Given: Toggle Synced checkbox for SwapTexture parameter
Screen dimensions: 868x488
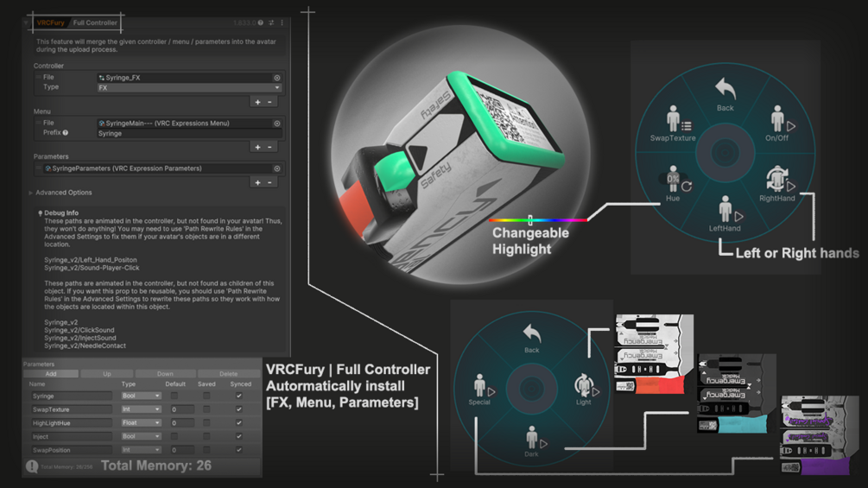Looking at the screenshot, I should 239,409.
